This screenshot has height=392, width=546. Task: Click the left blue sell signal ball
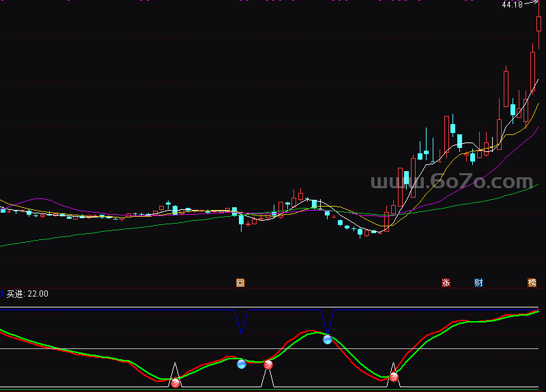pyautogui.click(x=241, y=364)
